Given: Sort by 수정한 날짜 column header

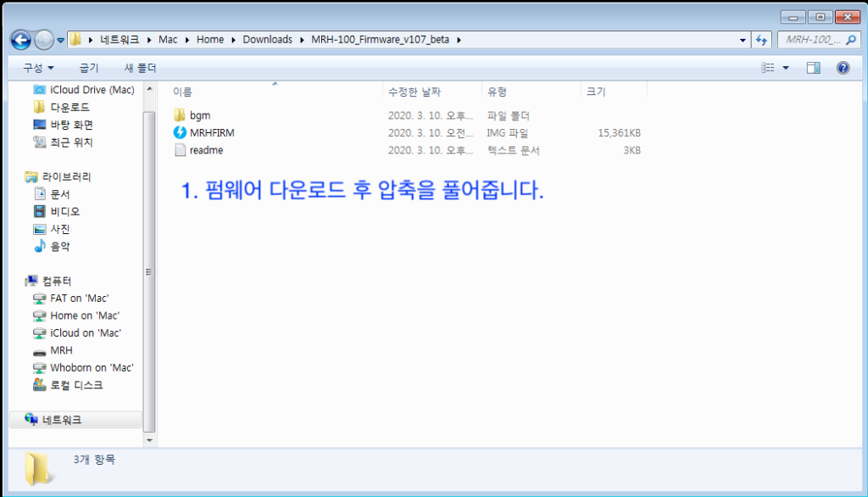Looking at the screenshot, I should pos(414,92).
